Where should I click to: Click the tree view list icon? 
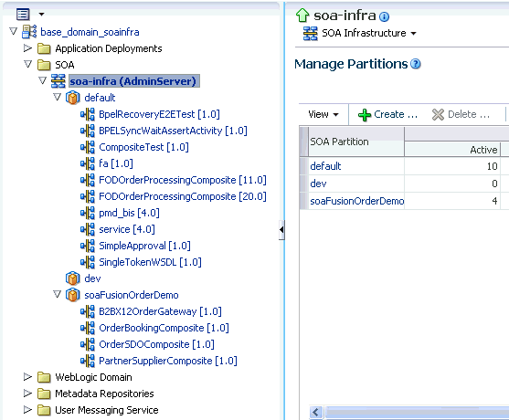(x=23, y=14)
